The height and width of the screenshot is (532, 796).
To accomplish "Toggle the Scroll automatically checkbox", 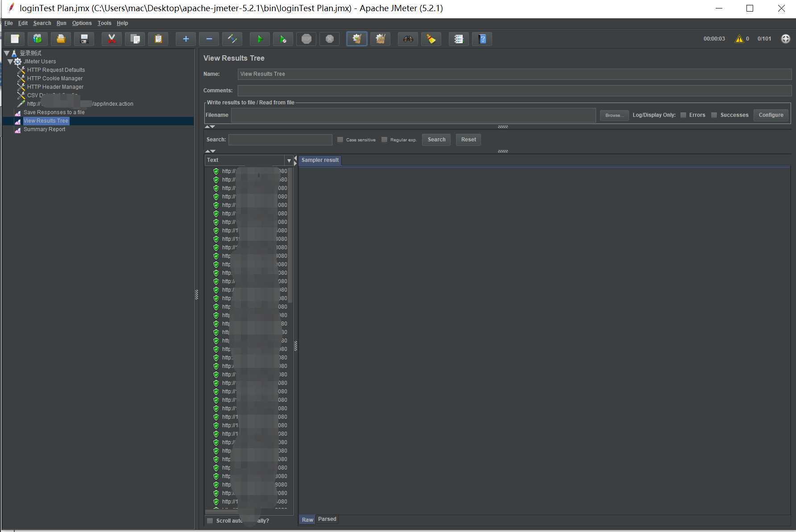I will click(210, 521).
